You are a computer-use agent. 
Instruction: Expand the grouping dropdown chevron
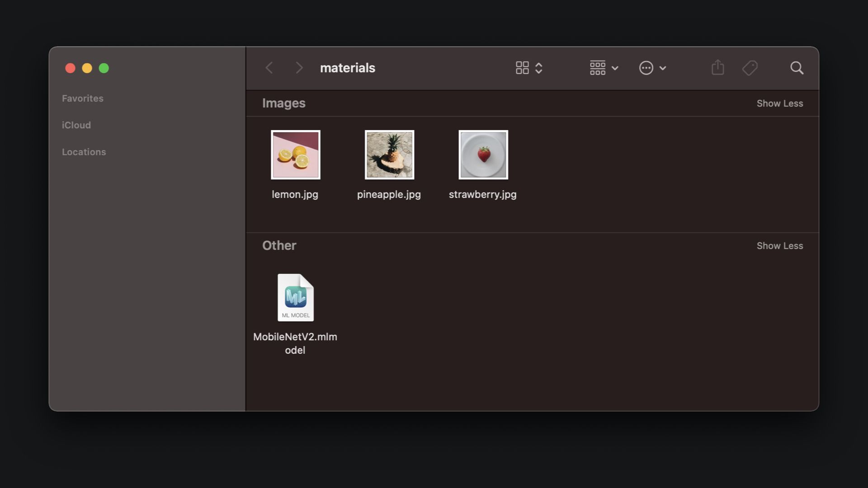[615, 68]
